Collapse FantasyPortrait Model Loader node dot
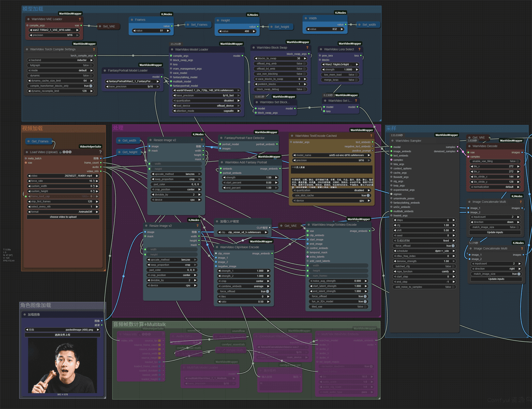The width and height of the screenshot is (532, 409). (105, 71)
